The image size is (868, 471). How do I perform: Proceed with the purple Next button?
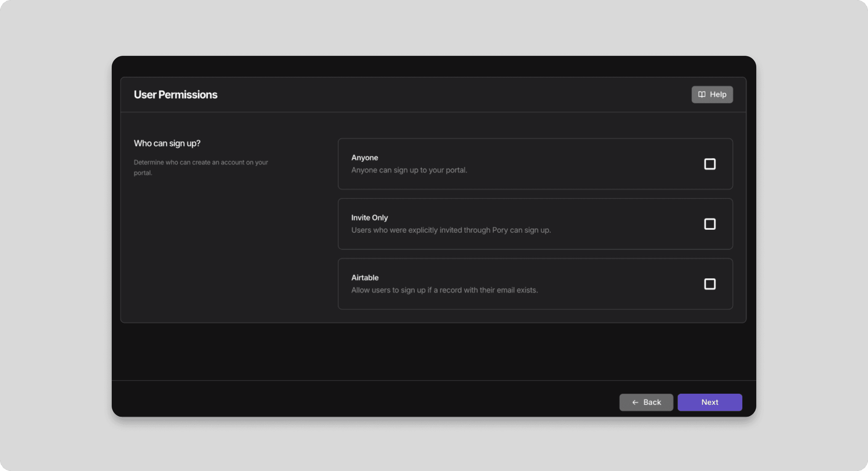point(709,402)
